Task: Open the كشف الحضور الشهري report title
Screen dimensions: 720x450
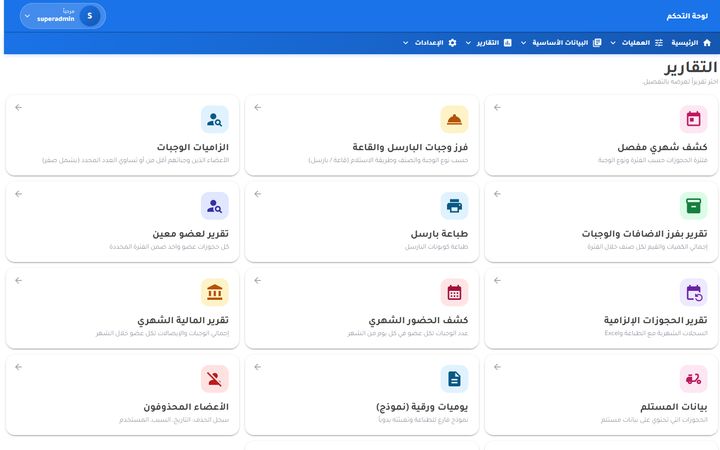Action: tap(418, 320)
